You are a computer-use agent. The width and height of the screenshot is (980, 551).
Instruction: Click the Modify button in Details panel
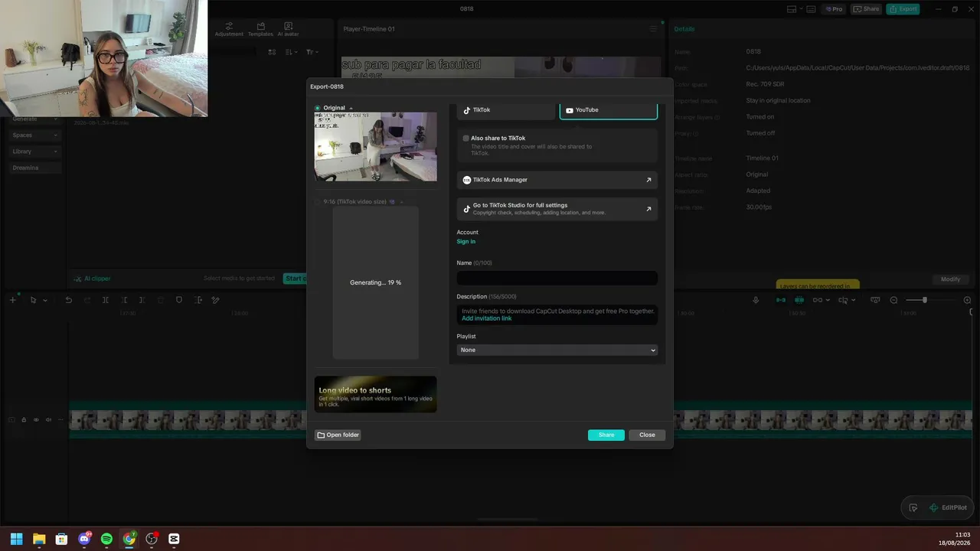click(x=950, y=279)
